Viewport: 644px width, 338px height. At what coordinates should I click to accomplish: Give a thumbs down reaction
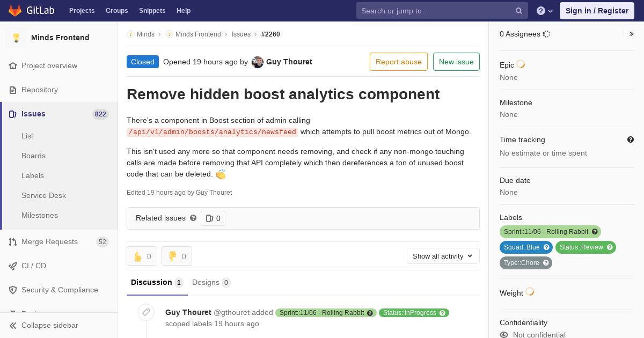coord(177,256)
